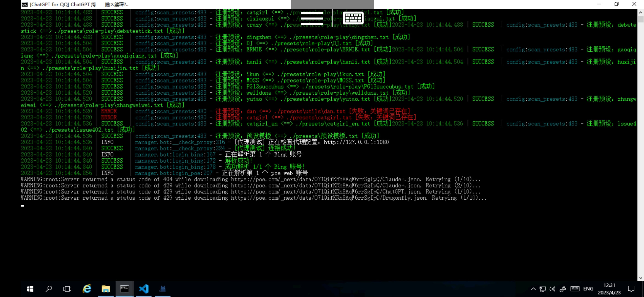
Task: Select the active Command Prompt taskbar icon
Action: coord(125,289)
